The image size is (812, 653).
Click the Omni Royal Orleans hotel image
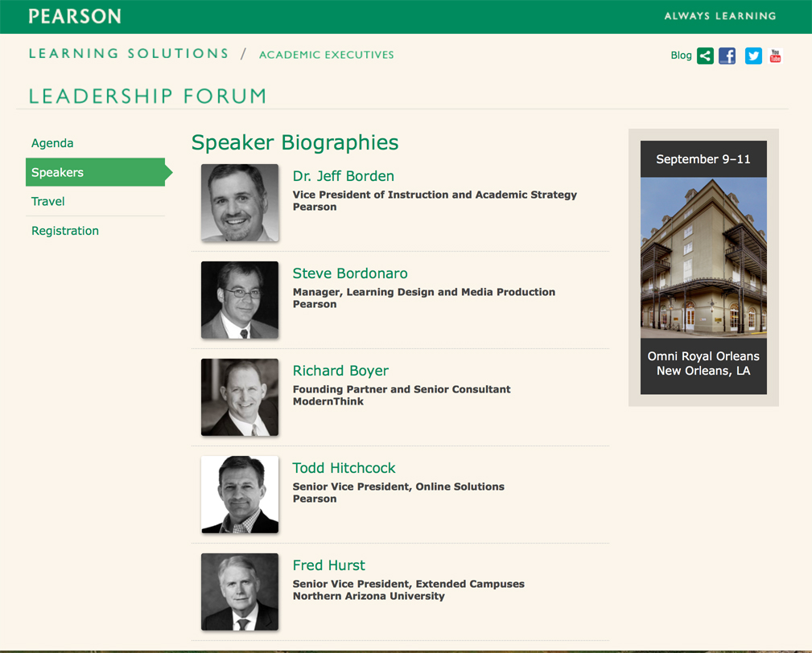point(703,257)
